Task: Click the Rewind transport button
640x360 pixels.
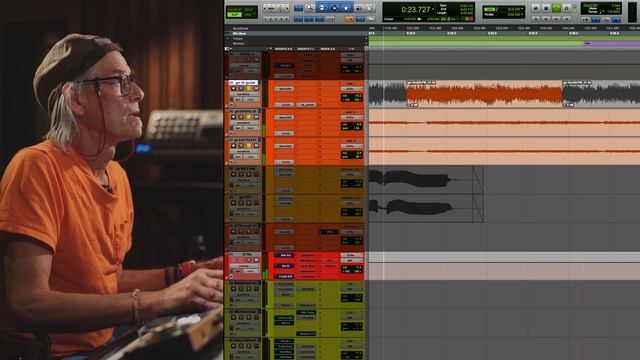Action: point(546,19)
